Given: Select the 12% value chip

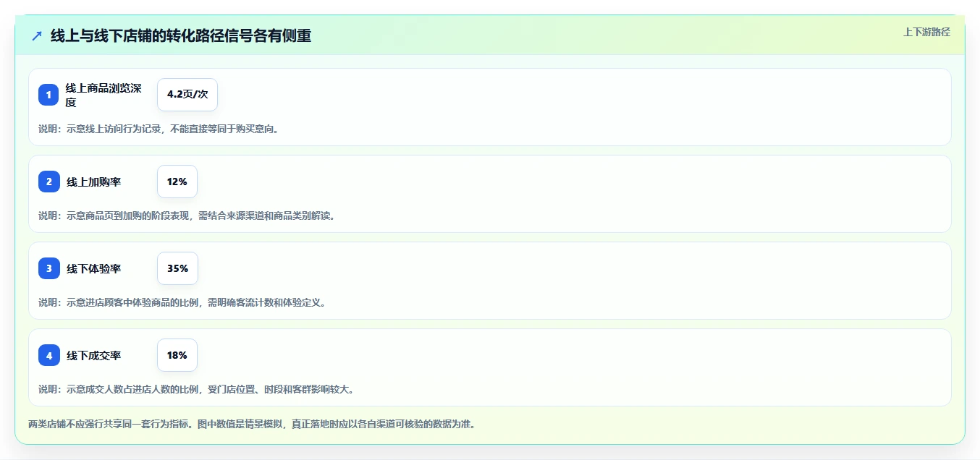Looking at the screenshot, I should click(x=177, y=182).
